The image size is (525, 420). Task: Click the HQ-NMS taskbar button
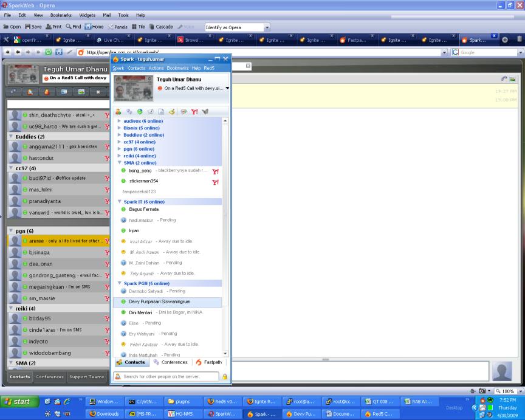point(182,414)
